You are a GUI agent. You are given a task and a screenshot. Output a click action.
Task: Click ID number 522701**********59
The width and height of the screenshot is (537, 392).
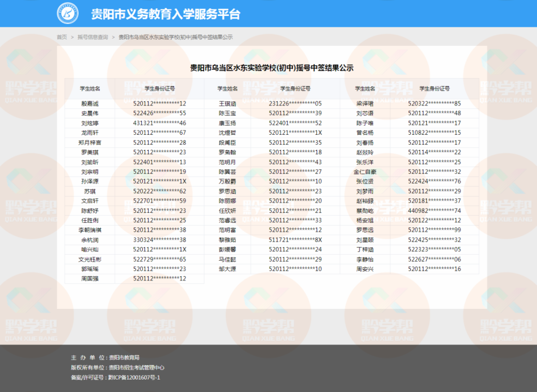click(x=160, y=201)
